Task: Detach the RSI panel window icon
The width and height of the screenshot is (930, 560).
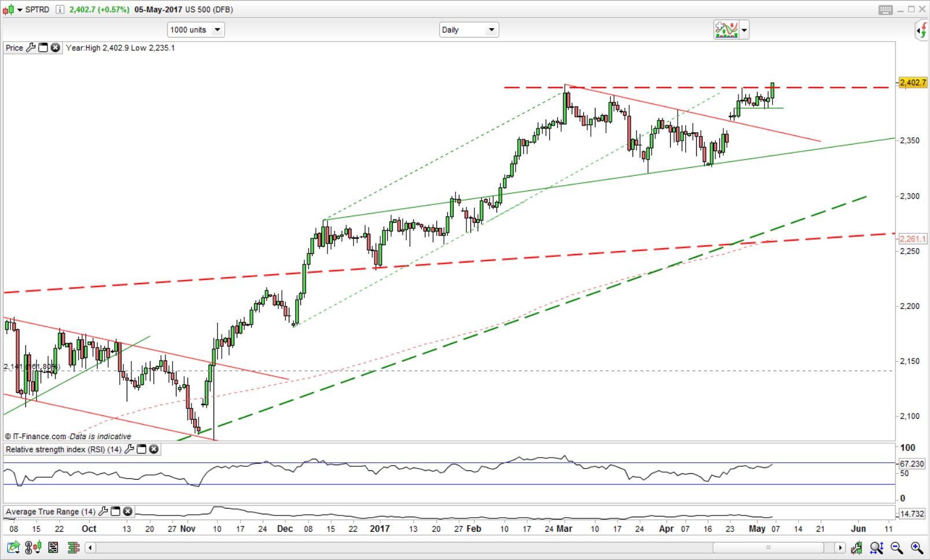Action: [x=141, y=450]
